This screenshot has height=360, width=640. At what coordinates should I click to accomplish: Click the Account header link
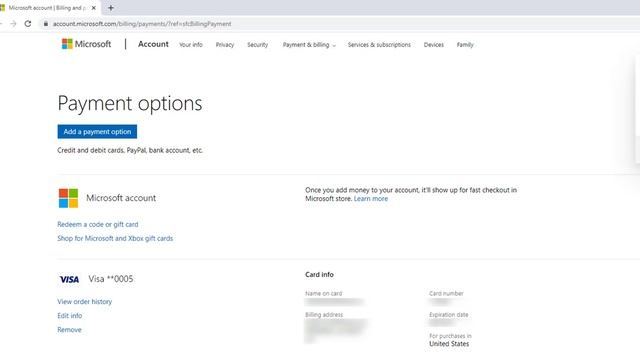point(153,44)
